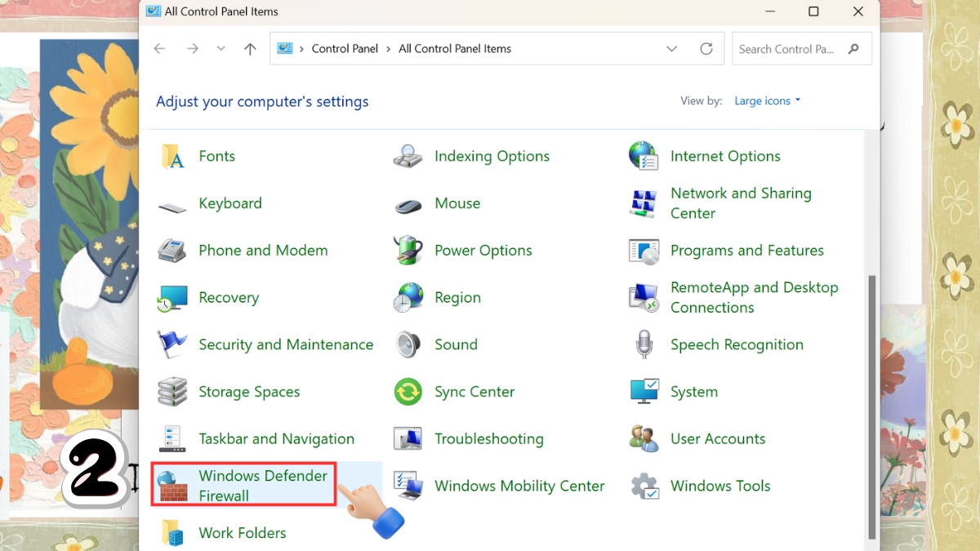Viewport: 980px width, 551px height.
Task: Click the All Control Panel Items breadcrumb
Action: (455, 49)
